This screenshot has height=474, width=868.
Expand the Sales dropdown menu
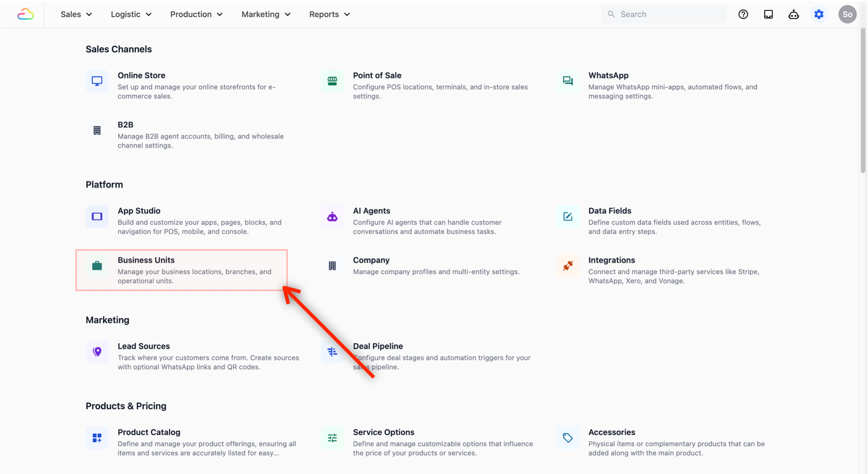click(x=76, y=14)
